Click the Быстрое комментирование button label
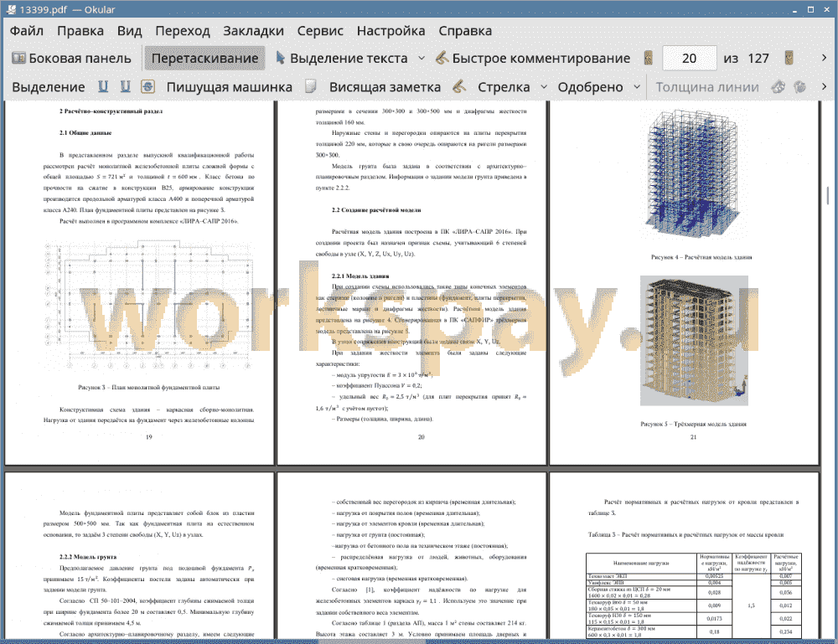 point(541,59)
